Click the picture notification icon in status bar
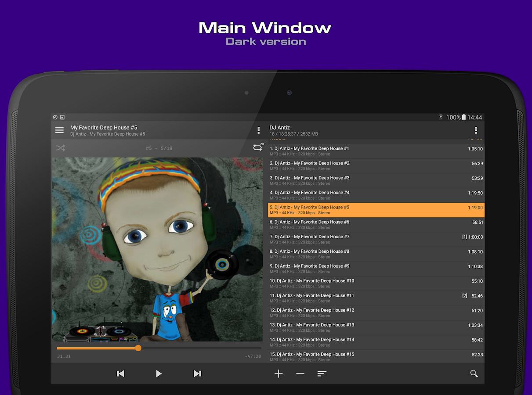Viewport: 532px width, 395px height. pos(62,117)
